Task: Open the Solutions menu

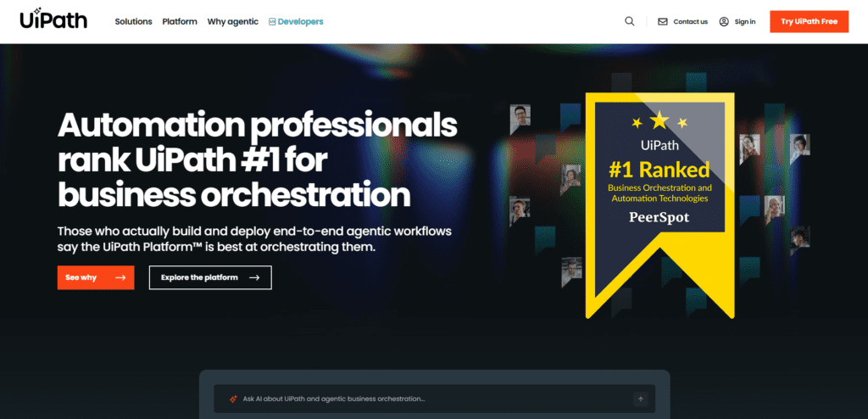Action: (x=133, y=21)
